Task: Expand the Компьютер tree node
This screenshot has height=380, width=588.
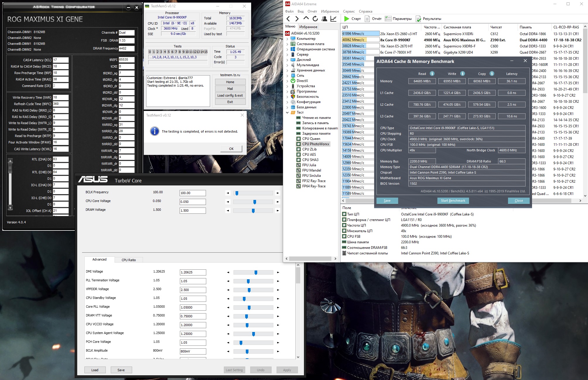Action: point(287,39)
